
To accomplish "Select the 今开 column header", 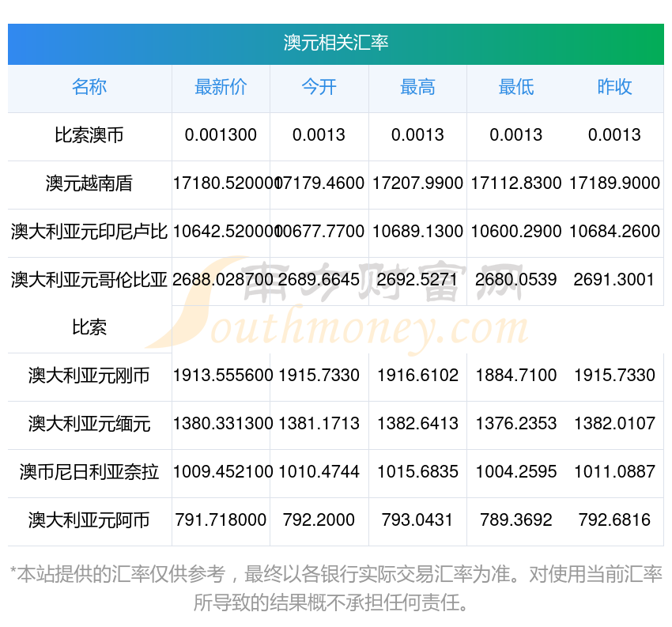I will click(319, 87).
